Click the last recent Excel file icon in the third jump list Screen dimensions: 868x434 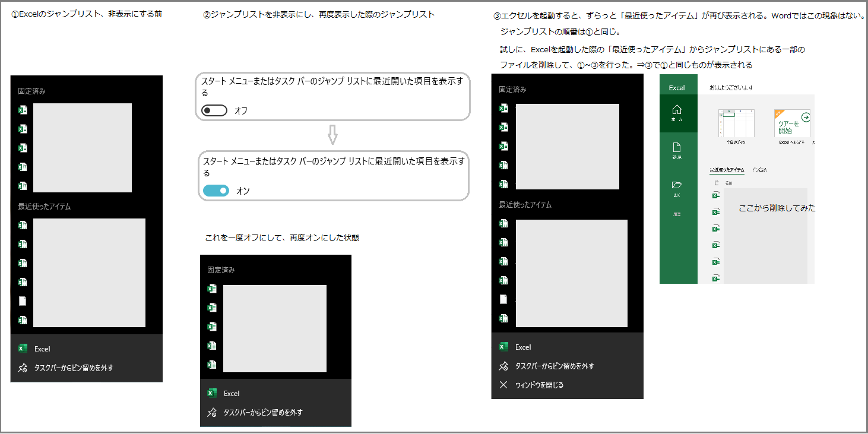point(503,318)
